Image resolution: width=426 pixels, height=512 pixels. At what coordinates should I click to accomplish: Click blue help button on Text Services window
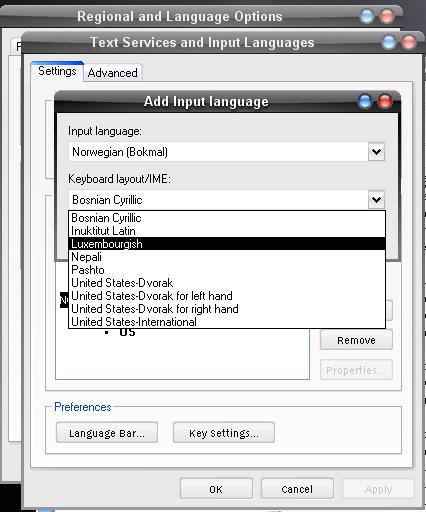point(389,42)
